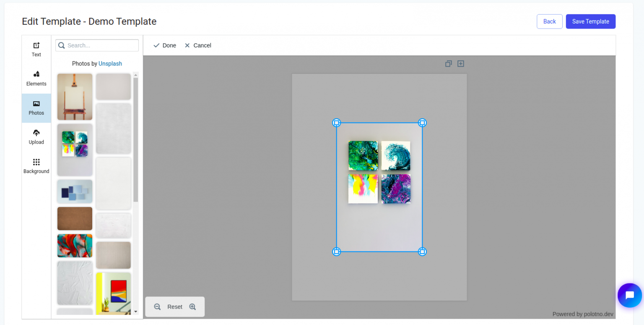Click the Text tab icon
Screen dimensions: 644x325
pos(36,45)
